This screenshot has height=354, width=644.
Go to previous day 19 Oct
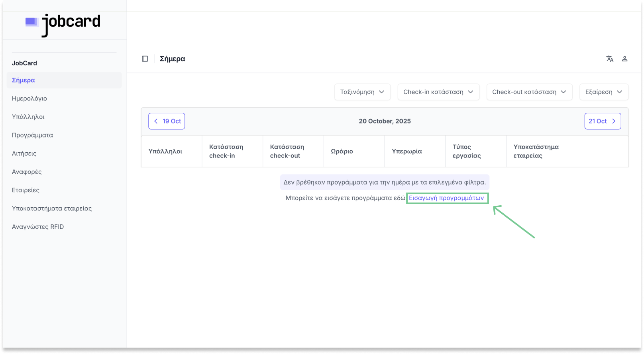167,121
